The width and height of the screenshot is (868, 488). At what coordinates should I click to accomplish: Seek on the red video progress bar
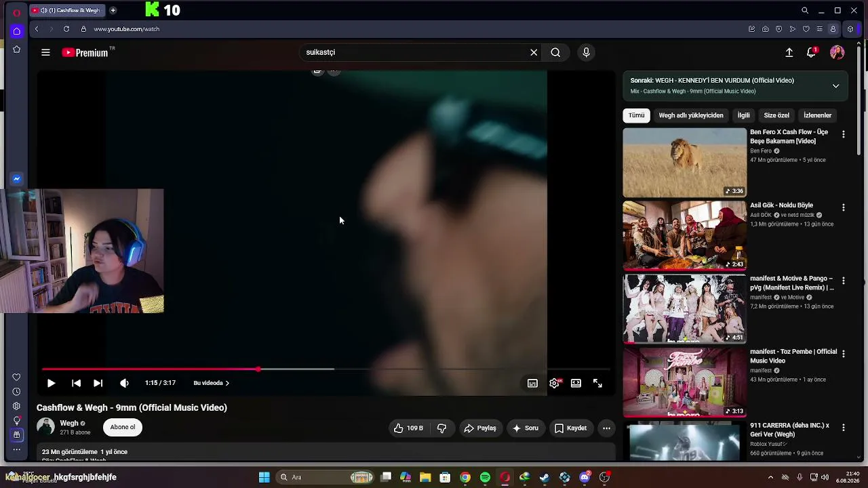pyautogui.click(x=325, y=369)
